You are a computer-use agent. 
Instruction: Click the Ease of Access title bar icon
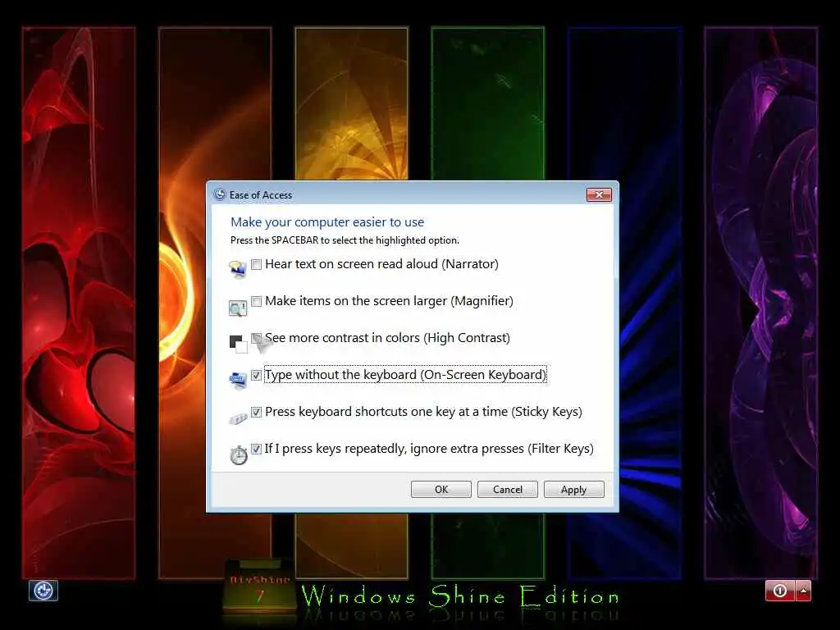point(220,194)
